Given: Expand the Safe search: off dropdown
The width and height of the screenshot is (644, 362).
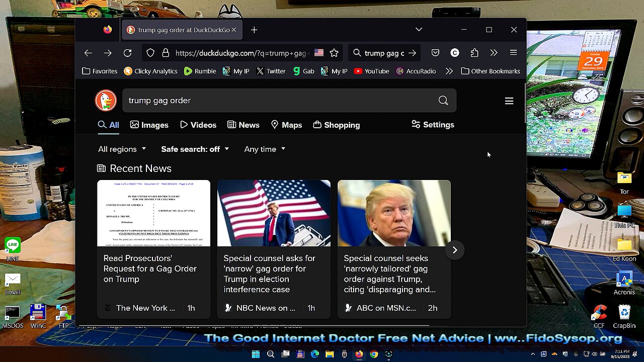Looking at the screenshot, I should tap(195, 149).
